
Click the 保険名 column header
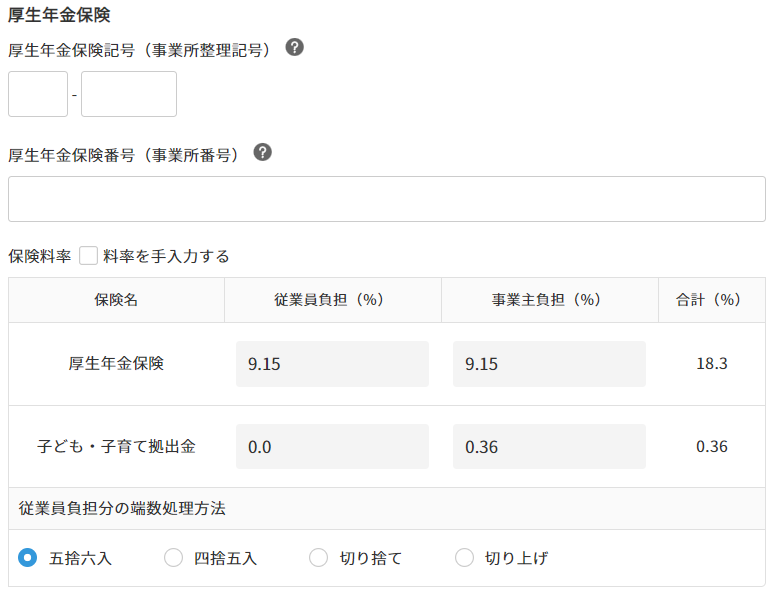pyautogui.click(x=116, y=300)
